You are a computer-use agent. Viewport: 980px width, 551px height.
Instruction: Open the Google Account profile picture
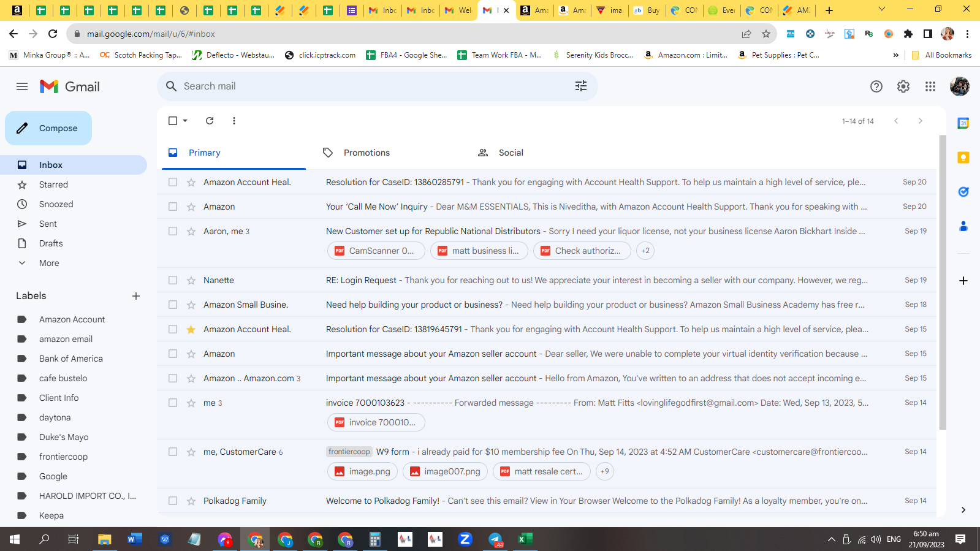960,86
